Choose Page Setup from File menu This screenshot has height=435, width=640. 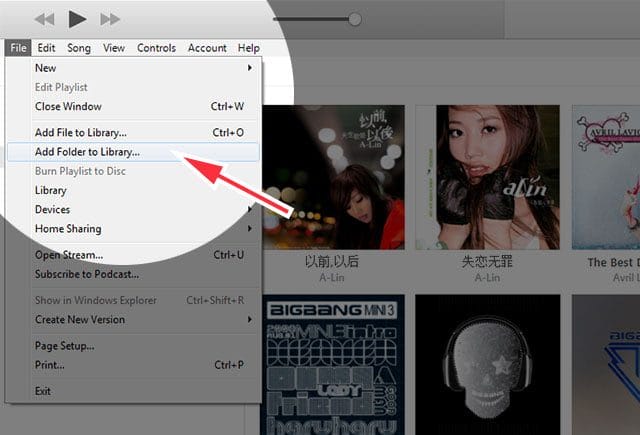click(x=133, y=346)
